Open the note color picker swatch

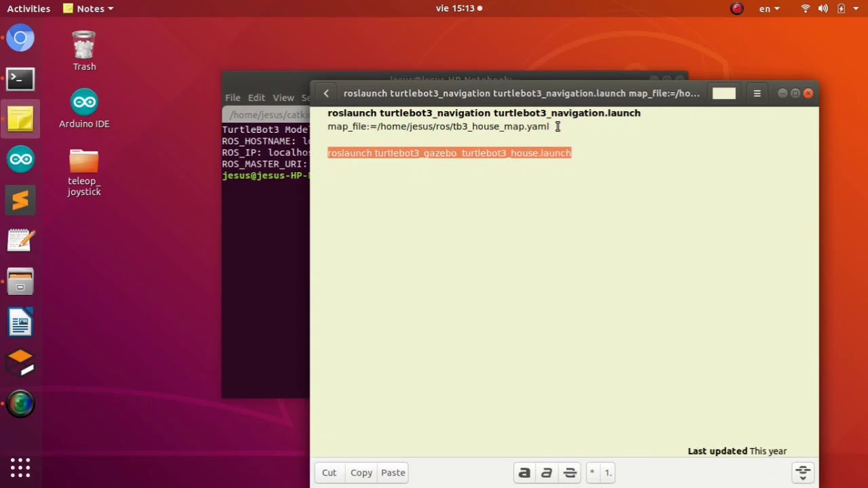click(x=724, y=94)
